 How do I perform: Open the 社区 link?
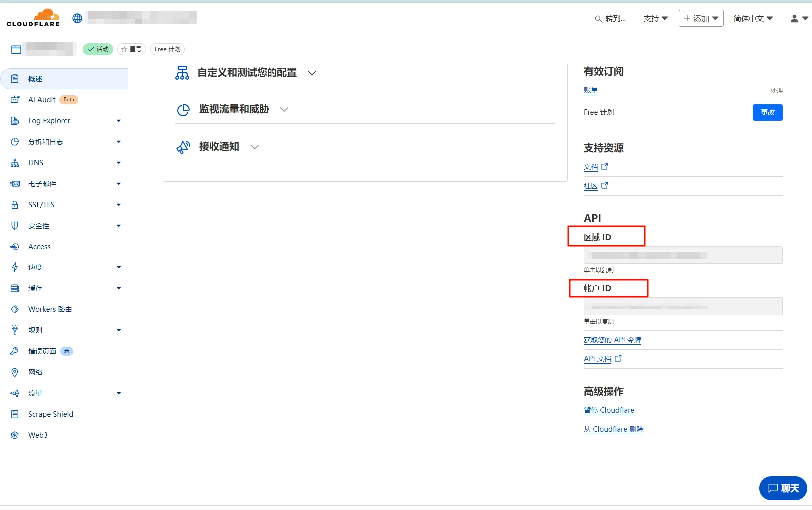[x=596, y=186]
